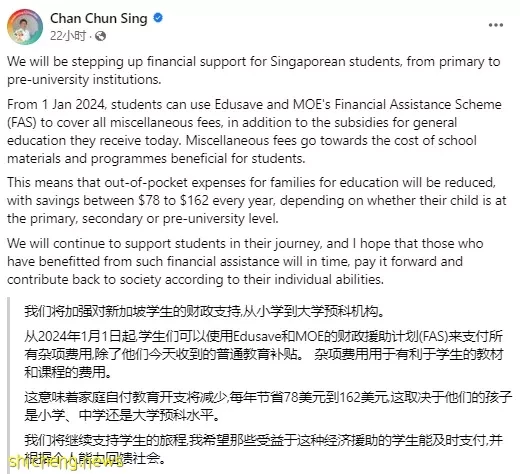520x474 pixels.
Task: Click Chinese paragraph starting 从2024年1月1日起
Action: pos(263,354)
